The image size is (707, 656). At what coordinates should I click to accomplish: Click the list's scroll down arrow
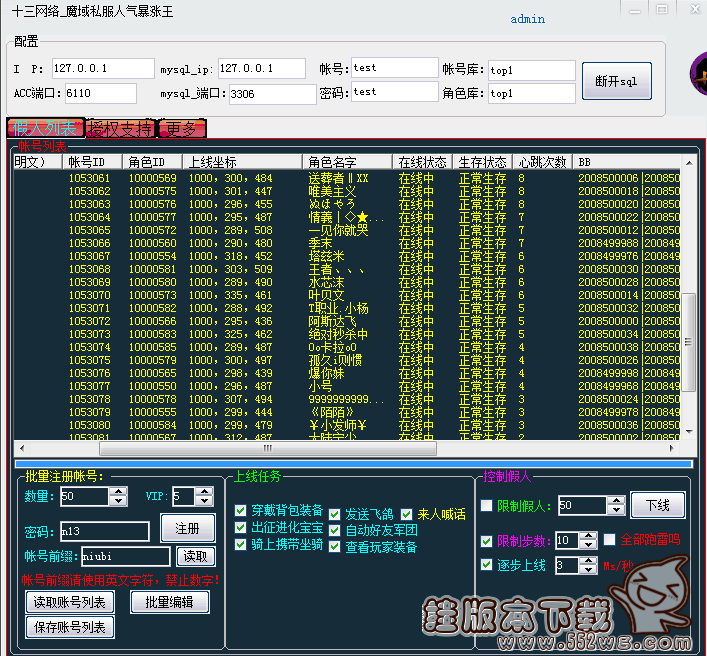[x=689, y=432]
